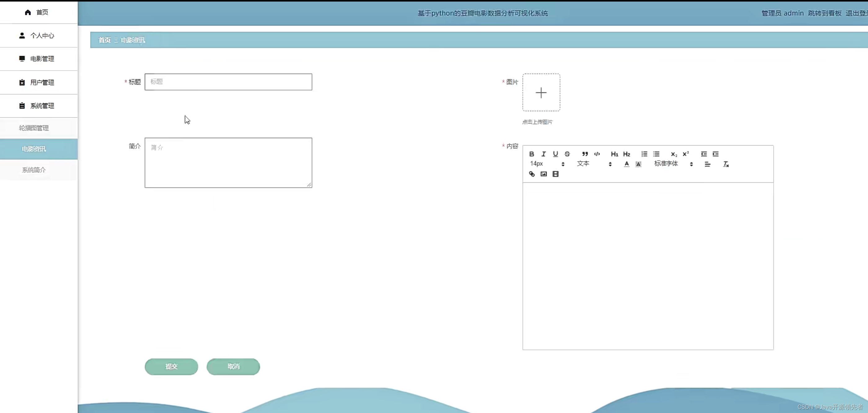868x413 pixels.
Task: Click the 提交 submit button
Action: (171, 367)
